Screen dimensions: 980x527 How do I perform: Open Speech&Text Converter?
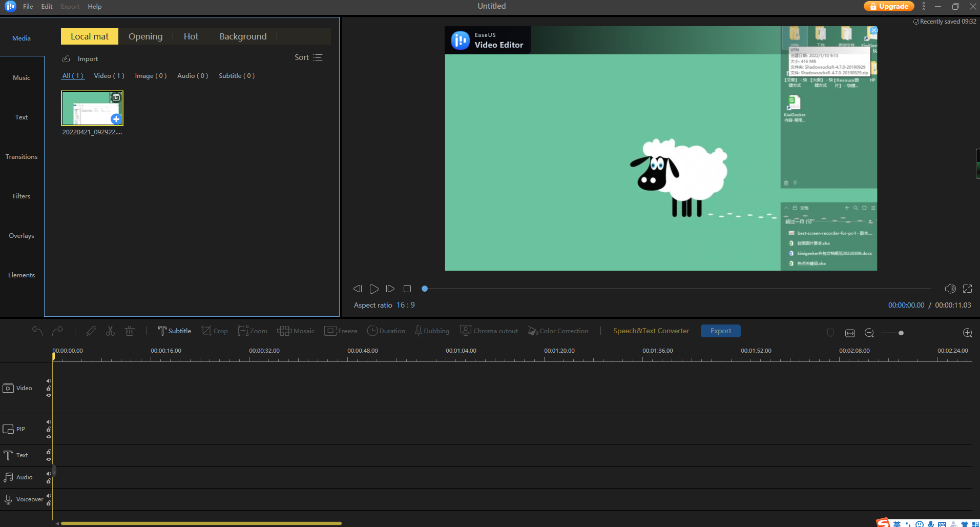pos(651,331)
